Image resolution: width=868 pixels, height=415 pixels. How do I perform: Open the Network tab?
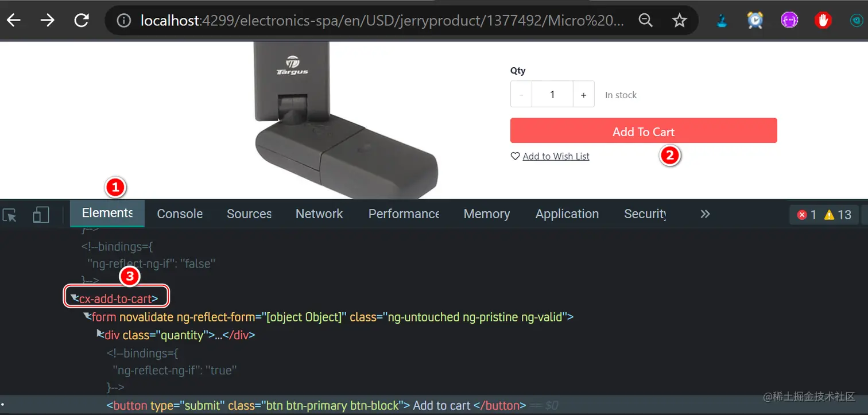[319, 214]
